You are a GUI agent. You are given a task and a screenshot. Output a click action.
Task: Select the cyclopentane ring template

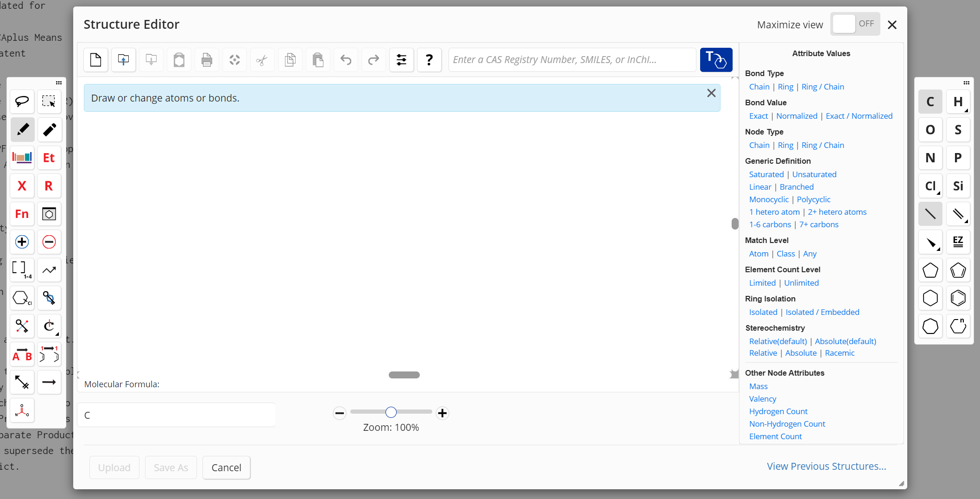pyautogui.click(x=930, y=270)
